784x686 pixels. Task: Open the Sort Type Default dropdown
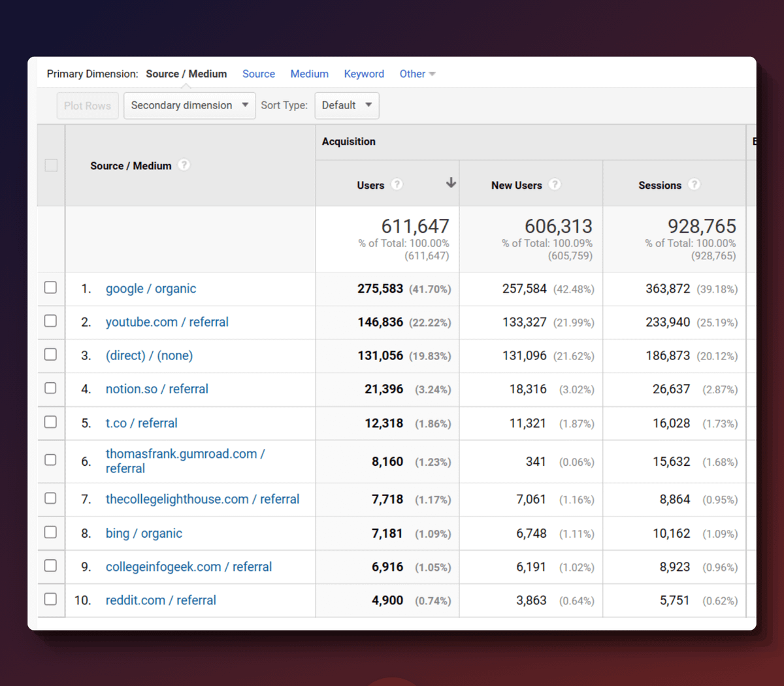tap(347, 105)
